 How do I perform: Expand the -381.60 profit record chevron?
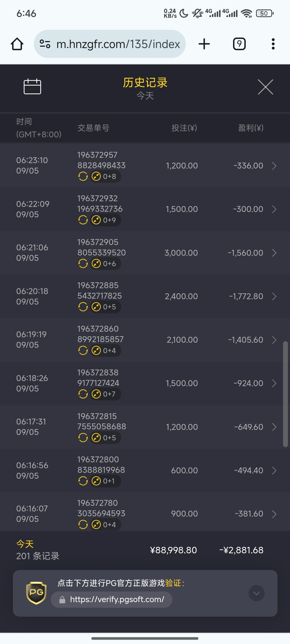[x=274, y=514]
